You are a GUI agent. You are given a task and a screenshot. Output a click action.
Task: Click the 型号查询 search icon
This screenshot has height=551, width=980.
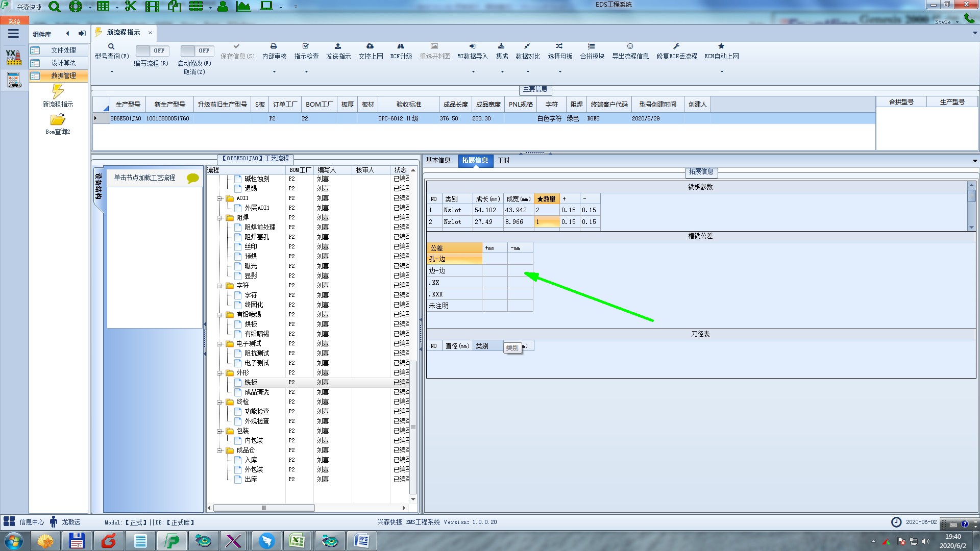(x=111, y=46)
